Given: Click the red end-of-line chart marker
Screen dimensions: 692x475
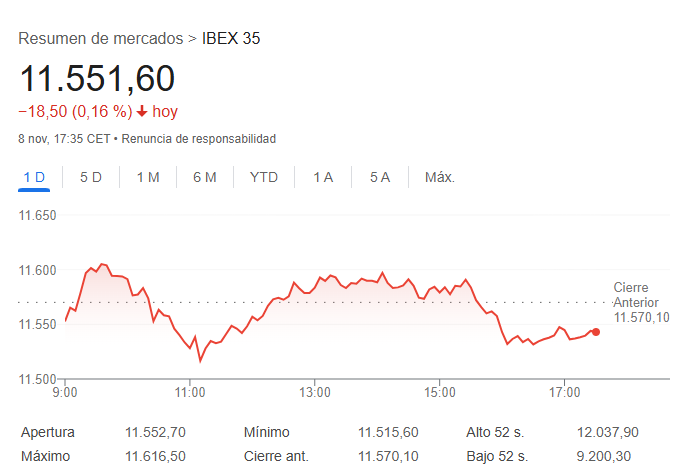Looking at the screenshot, I should pos(596,332).
